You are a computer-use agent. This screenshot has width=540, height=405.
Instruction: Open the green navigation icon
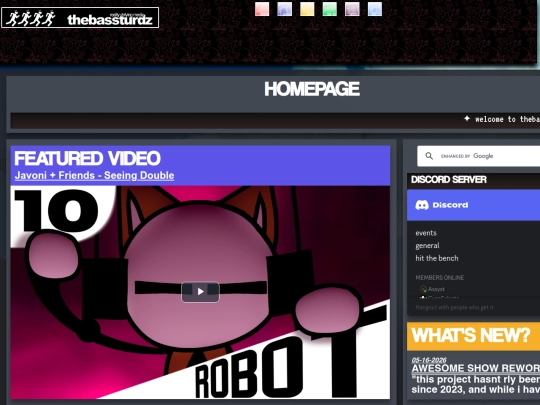(330, 9)
